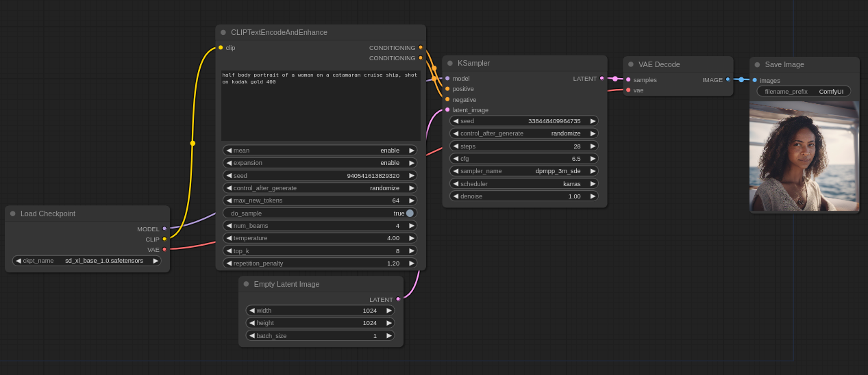Open the ckpt_name checkpoint selector

(87, 261)
